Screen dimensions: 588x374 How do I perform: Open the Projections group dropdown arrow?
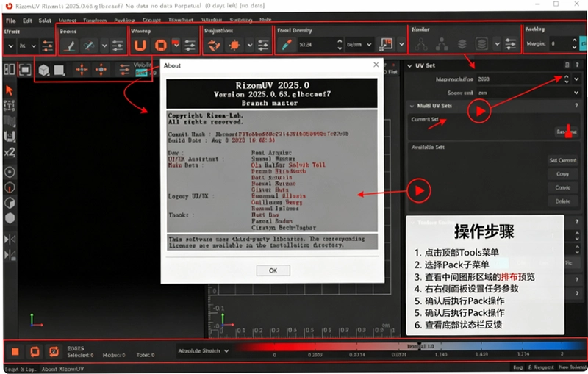coord(250,46)
